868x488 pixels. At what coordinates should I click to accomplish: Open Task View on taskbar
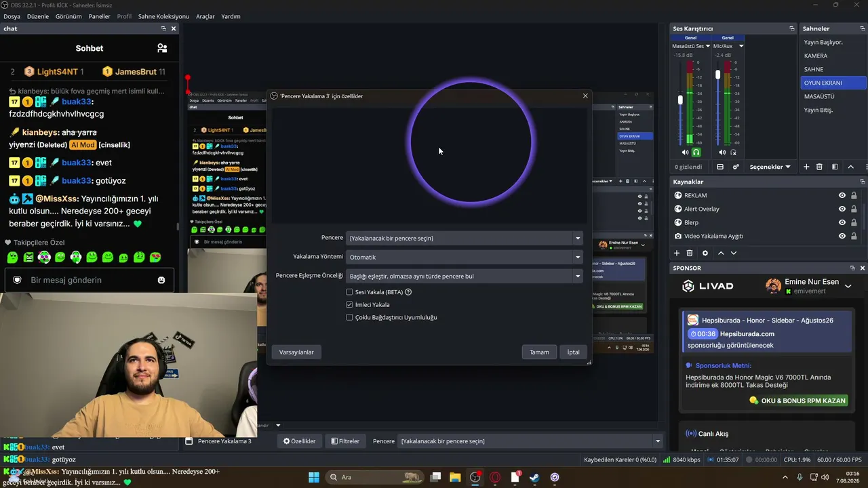tap(435, 477)
